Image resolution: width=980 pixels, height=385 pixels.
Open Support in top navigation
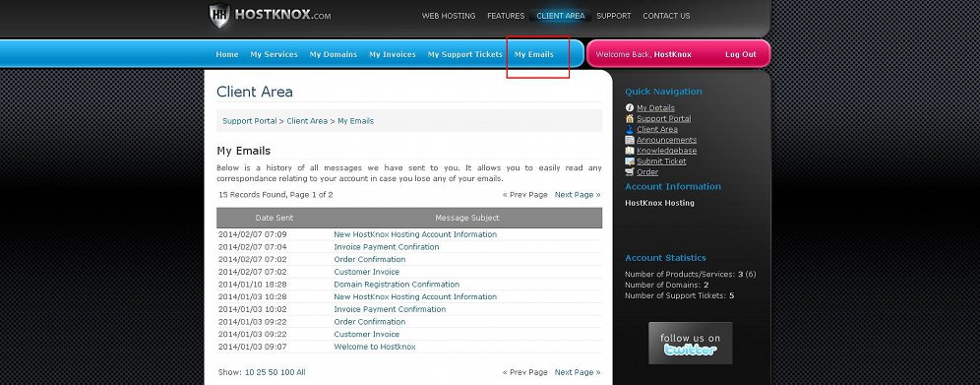point(613,16)
